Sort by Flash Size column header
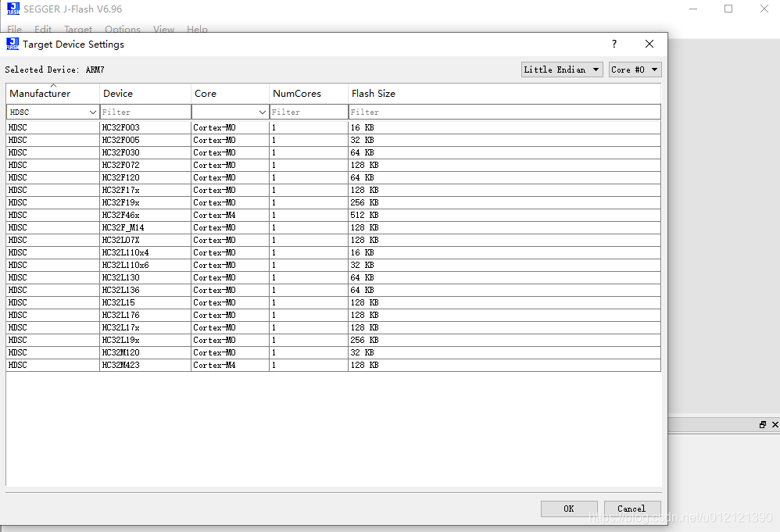Image resolution: width=780 pixels, height=532 pixels. [x=504, y=94]
